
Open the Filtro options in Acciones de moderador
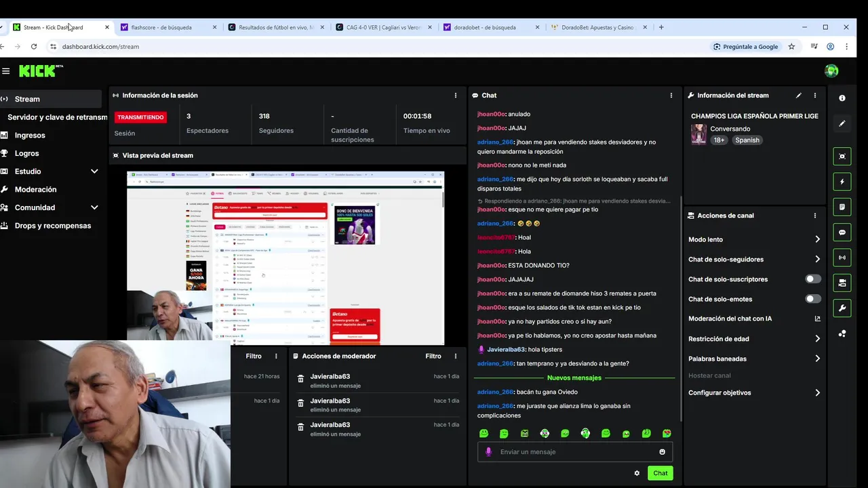point(433,356)
